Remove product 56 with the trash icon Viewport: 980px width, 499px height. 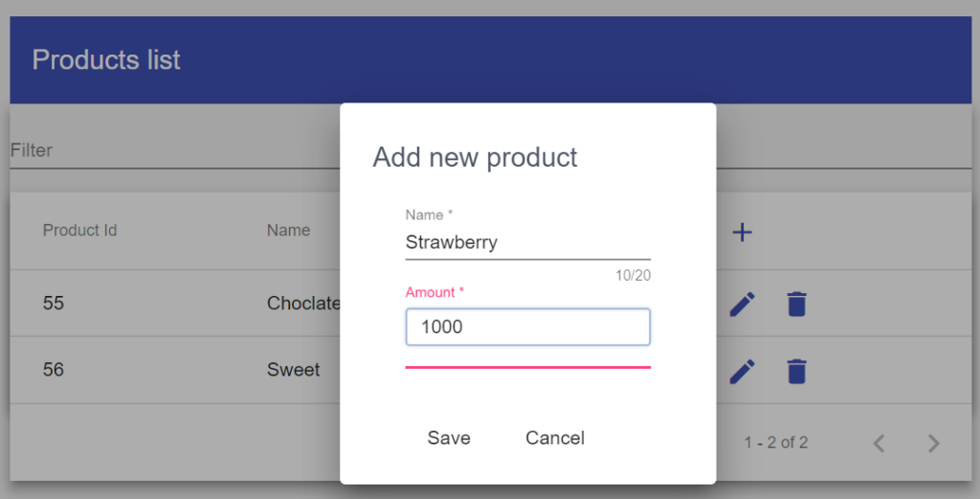click(796, 371)
